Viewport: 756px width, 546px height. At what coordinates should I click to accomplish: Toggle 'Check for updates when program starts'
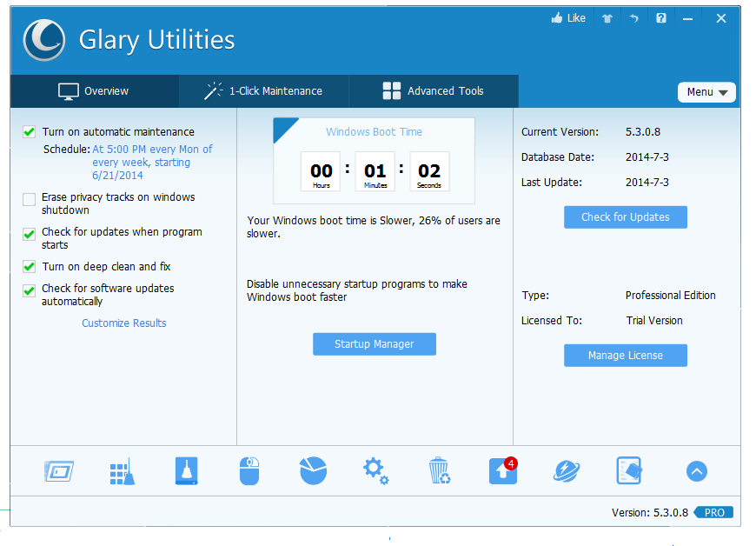(x=30, y=234)
